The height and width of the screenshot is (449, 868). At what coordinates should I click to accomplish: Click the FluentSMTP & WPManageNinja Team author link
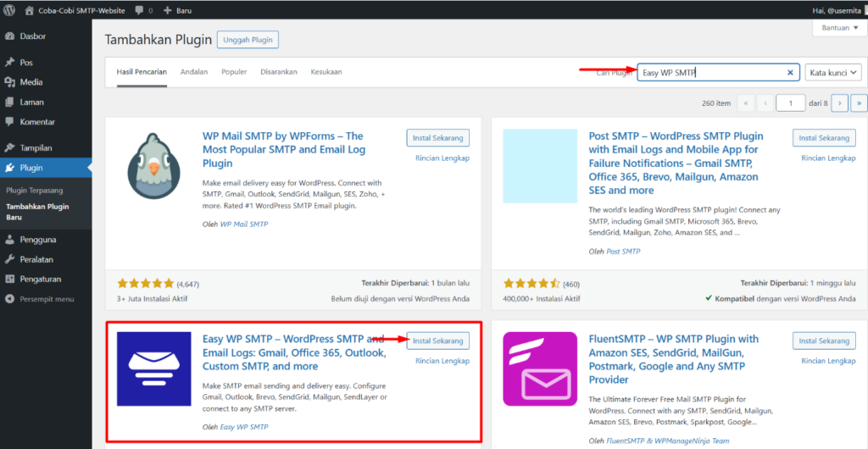click(668, 441)
